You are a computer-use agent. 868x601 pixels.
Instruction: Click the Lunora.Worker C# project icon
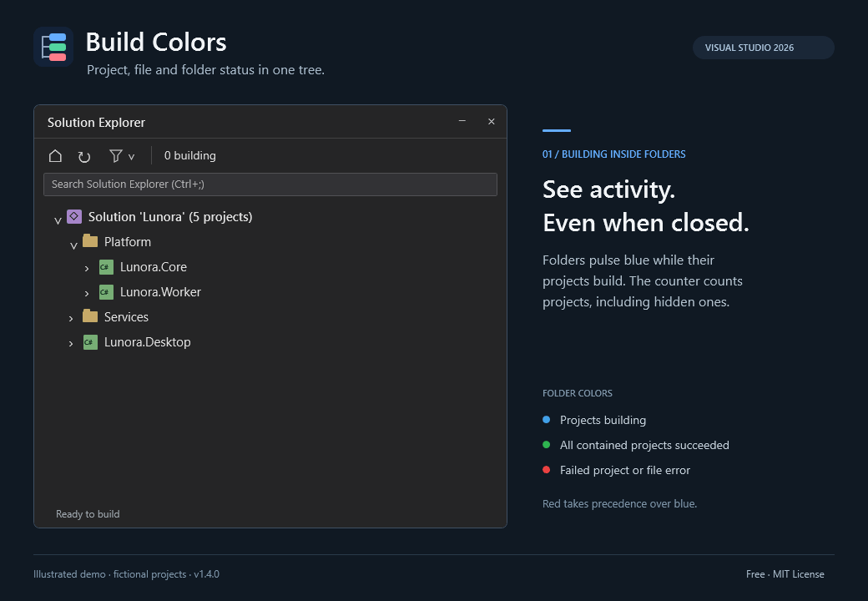click(x=106, y=291)
